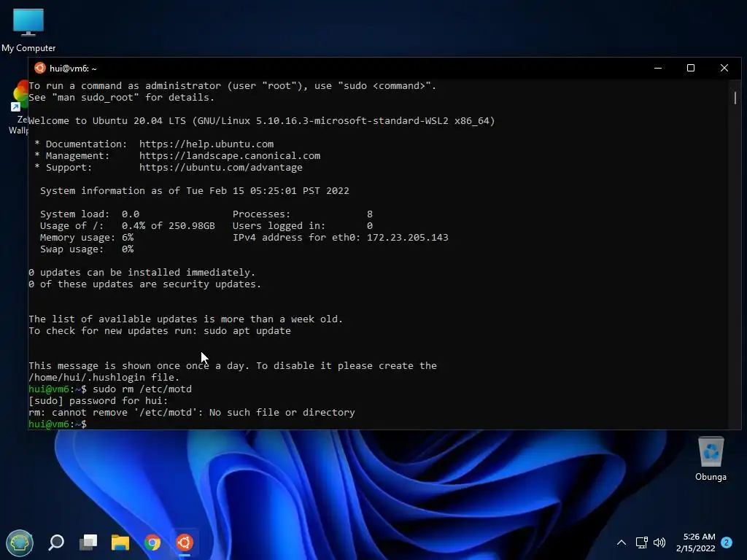Click the https://ubuntu.com/advantage URL
This screenshot has height=560, width=747.
coord(220,167)
